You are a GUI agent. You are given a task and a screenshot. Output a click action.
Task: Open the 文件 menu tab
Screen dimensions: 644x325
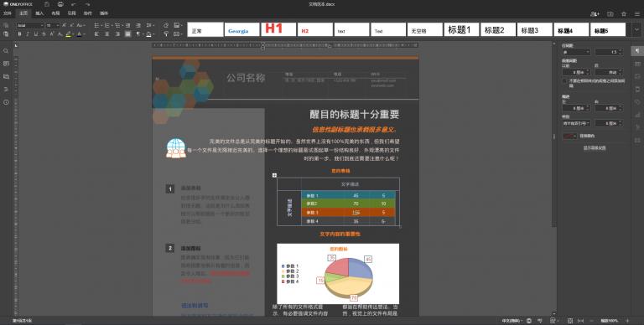[x=8, y=13]
